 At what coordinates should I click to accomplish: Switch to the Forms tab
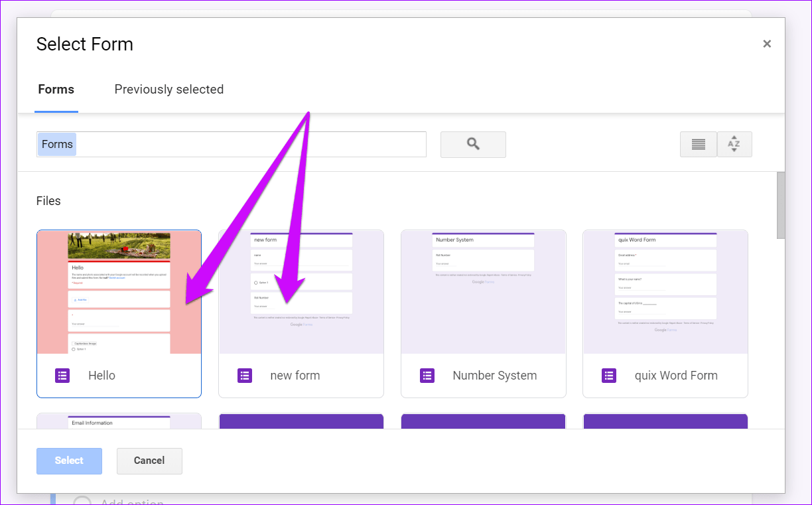(56, 90)
